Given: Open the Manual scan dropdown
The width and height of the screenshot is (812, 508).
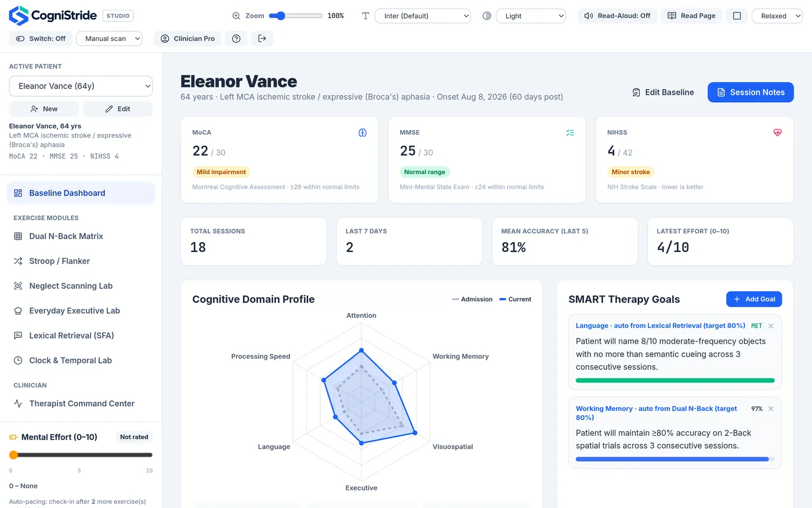Looking at the screenshot, I should coord(109,38).
